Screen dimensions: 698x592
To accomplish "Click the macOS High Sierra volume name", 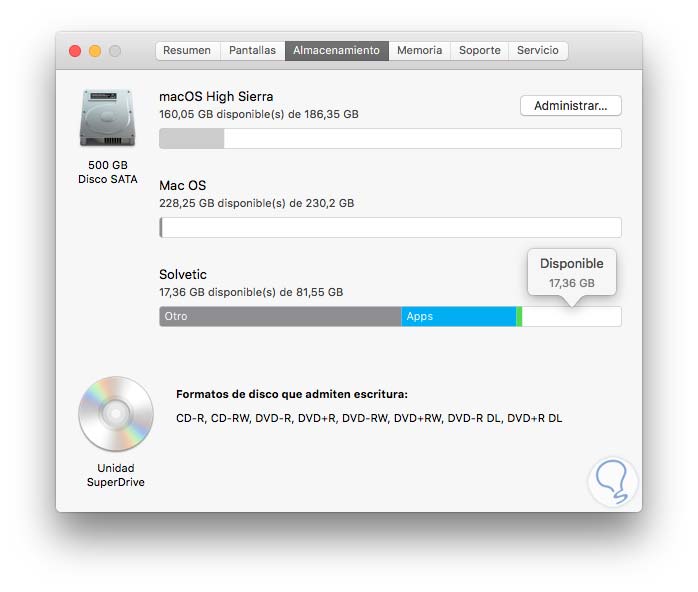I will point(216,97).
